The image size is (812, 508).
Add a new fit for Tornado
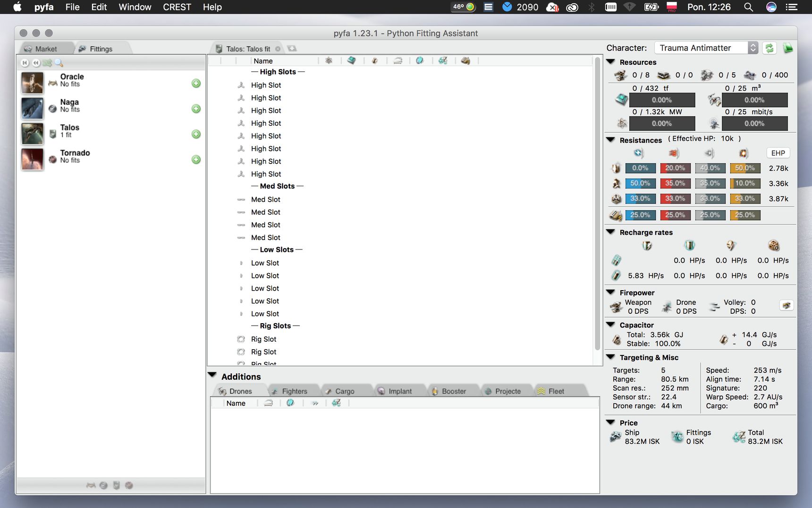[x=196, y=160]
